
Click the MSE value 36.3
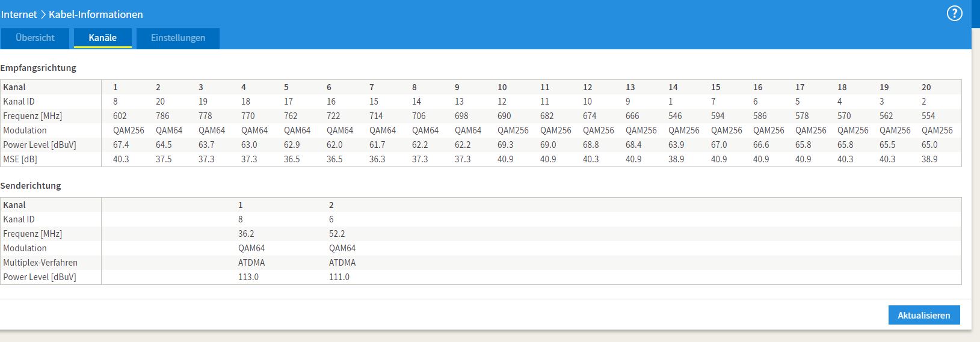[377, 159]
